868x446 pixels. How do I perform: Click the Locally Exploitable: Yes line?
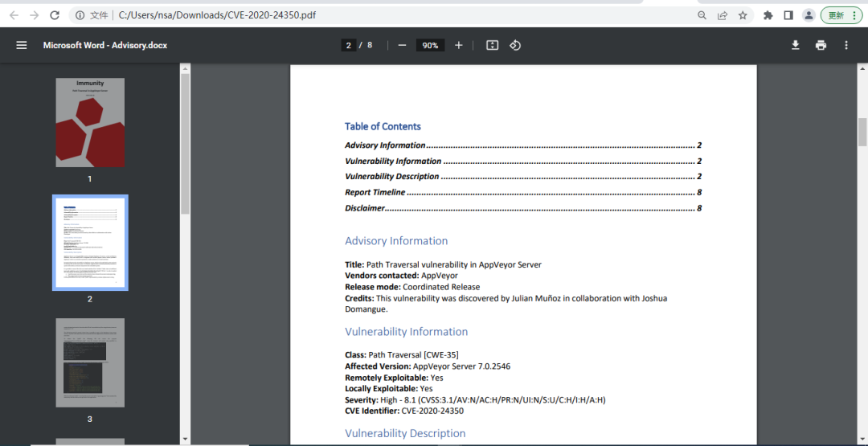[x=389, y=388]
